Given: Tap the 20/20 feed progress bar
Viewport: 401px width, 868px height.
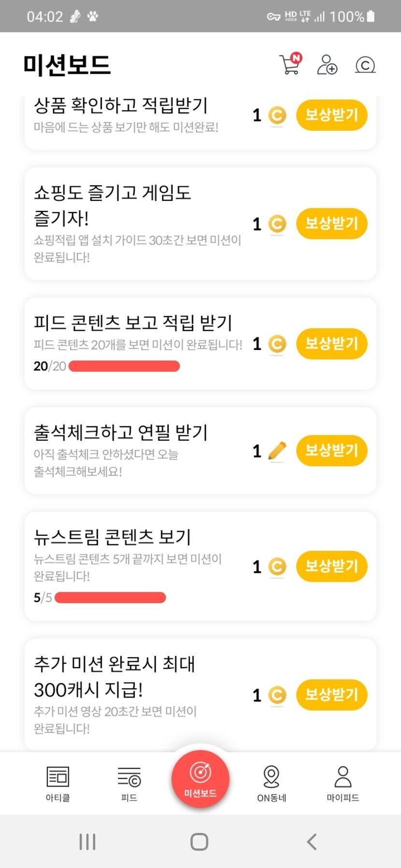Looking at the screenshot, I should click(x=124, y=366).
